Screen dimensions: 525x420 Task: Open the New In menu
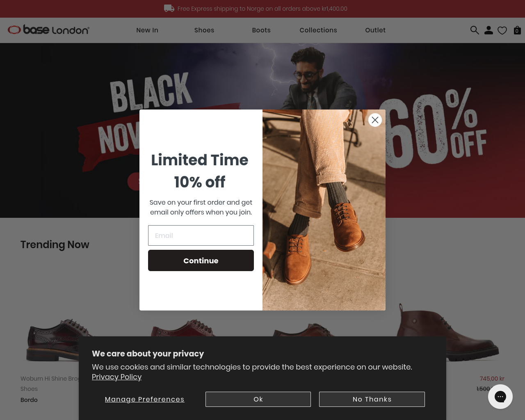click(x=147, y=30)
